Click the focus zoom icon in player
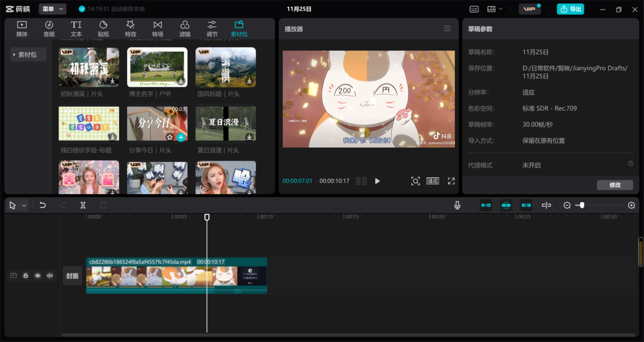 point(415,181)
